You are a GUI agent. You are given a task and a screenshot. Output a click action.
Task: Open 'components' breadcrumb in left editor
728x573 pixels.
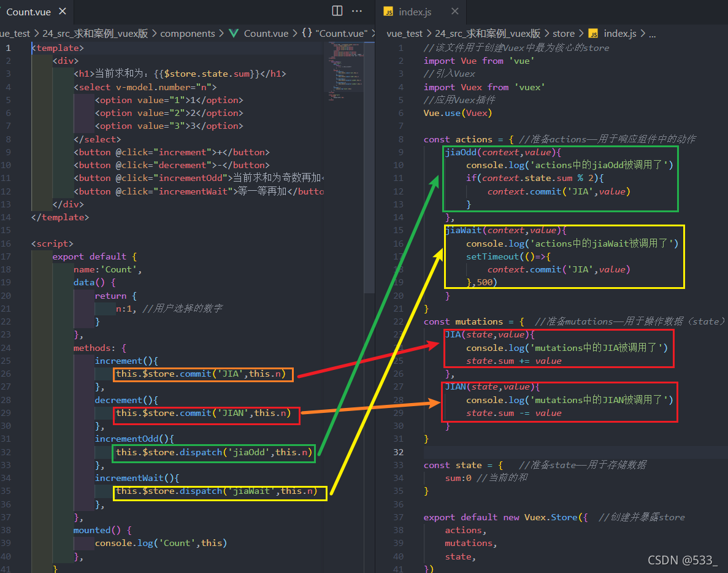[x=188, y=33]
